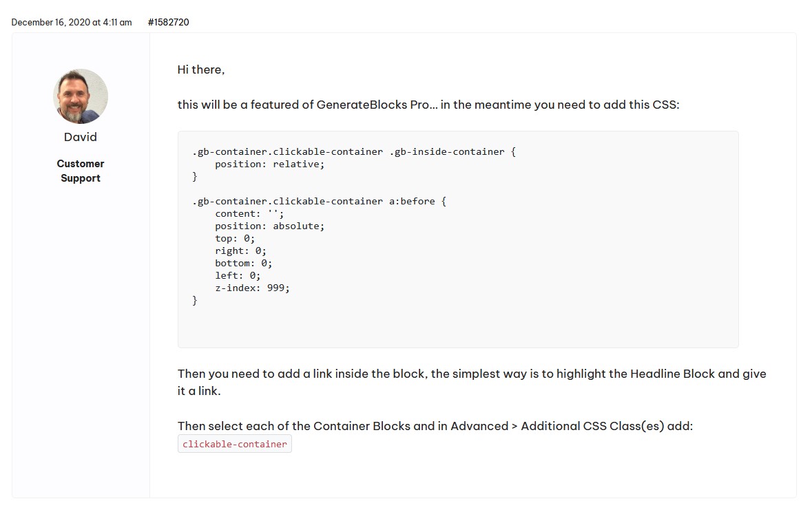Click the a:before selector code line
Screen dimensions: 812x512
[x=320, y=202]
